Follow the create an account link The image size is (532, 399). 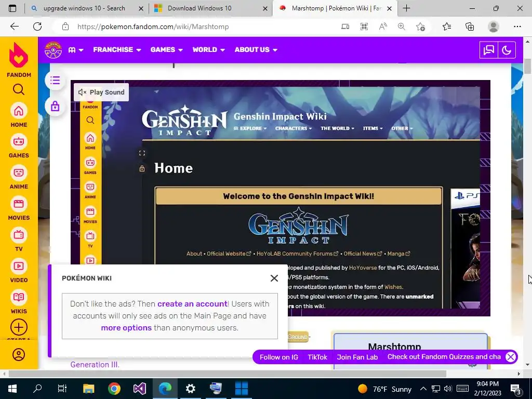[192, 303]
